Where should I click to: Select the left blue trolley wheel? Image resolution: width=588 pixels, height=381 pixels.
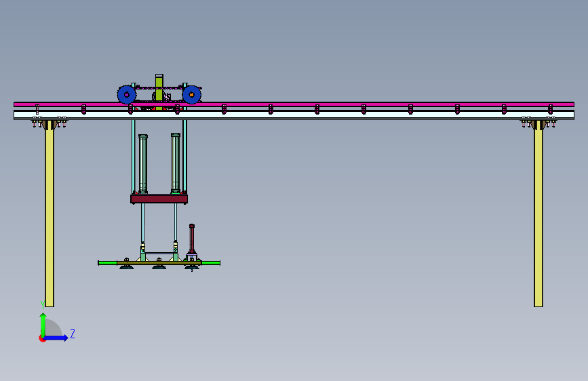[x=127, y=94]
